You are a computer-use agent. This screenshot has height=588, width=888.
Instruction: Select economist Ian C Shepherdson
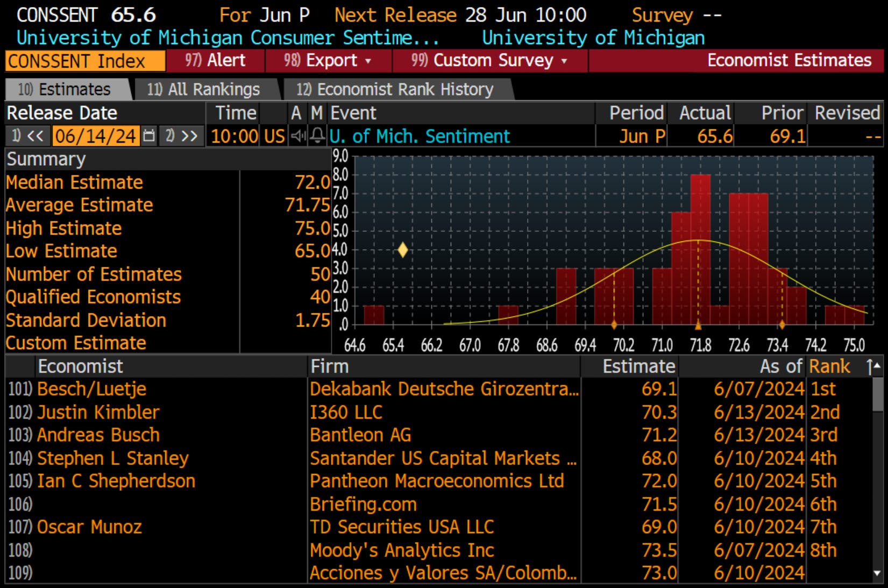click(116, 481)
